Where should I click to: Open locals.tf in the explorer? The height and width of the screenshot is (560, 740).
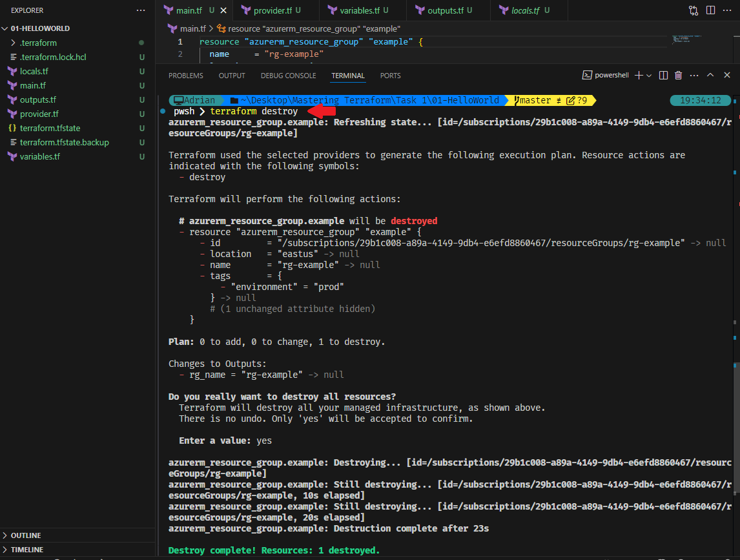pos(34,71)
